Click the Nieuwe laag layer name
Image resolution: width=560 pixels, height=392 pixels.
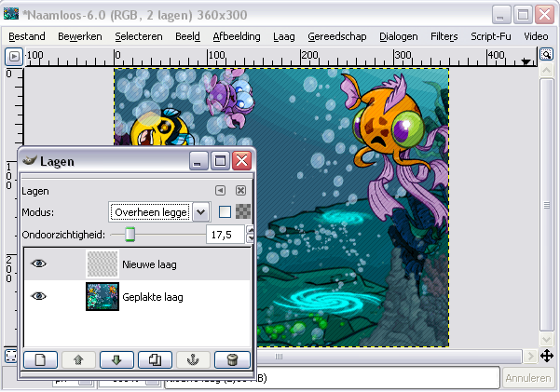(x=149, y=264)
